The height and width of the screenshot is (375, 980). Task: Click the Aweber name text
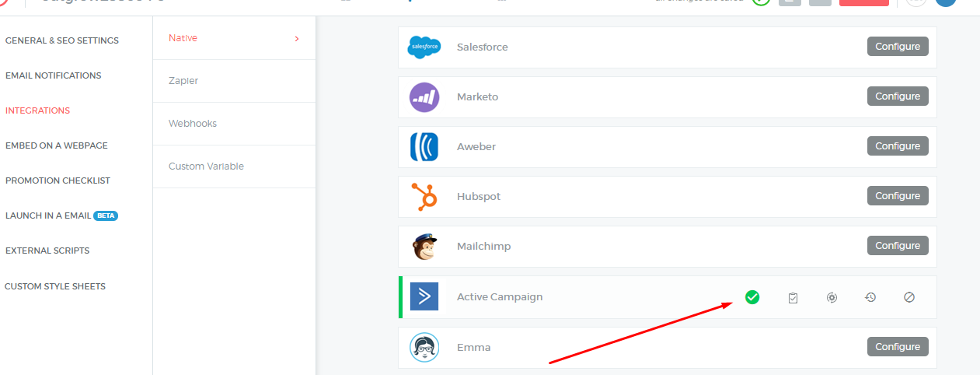click(476, 146)
